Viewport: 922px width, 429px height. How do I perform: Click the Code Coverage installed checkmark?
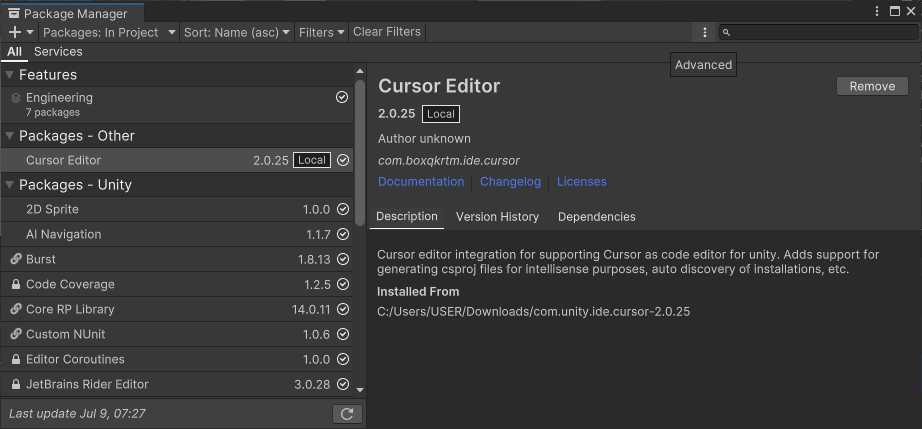point(343,284)
